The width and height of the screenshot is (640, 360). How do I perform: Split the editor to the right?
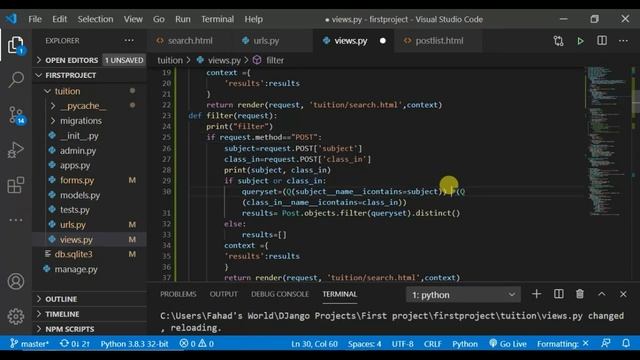602,40
